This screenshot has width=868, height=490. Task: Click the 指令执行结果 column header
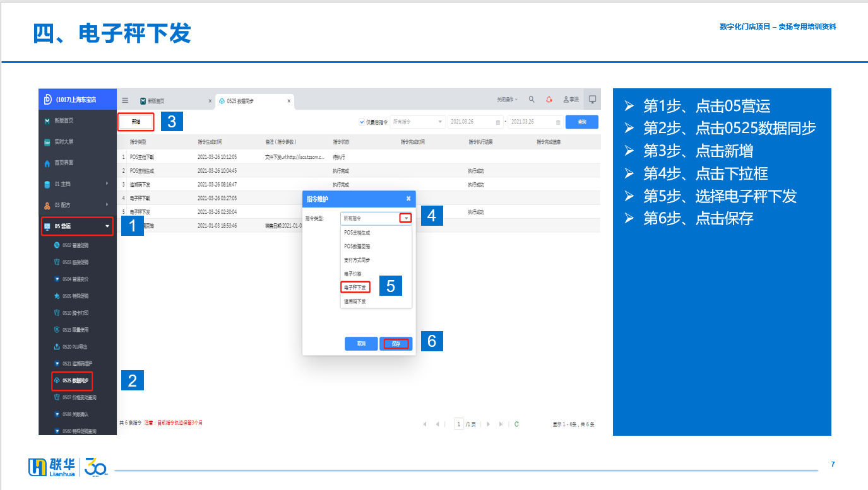481,143
